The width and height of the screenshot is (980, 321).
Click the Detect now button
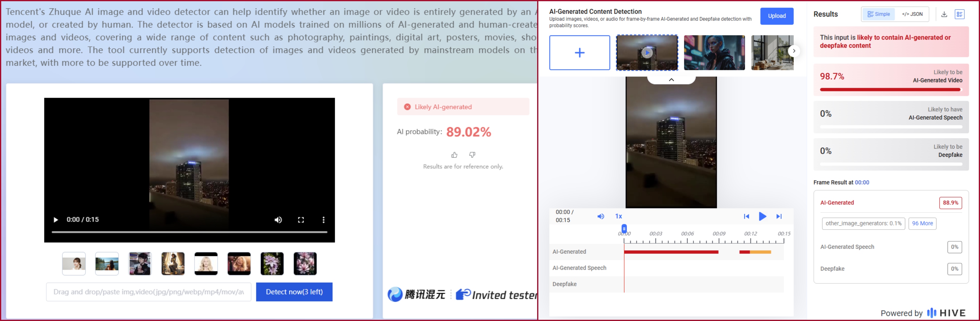(x=294, y=292)
